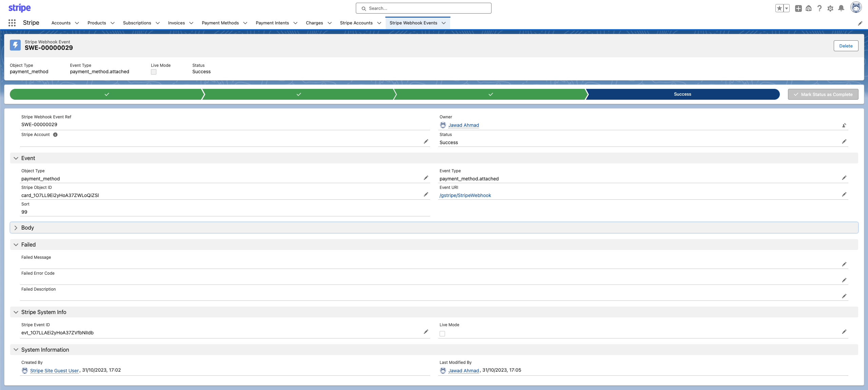Toggle Live Mode checkbox in header highlights
The image size is (868, 390).
(x=154, y=72)
